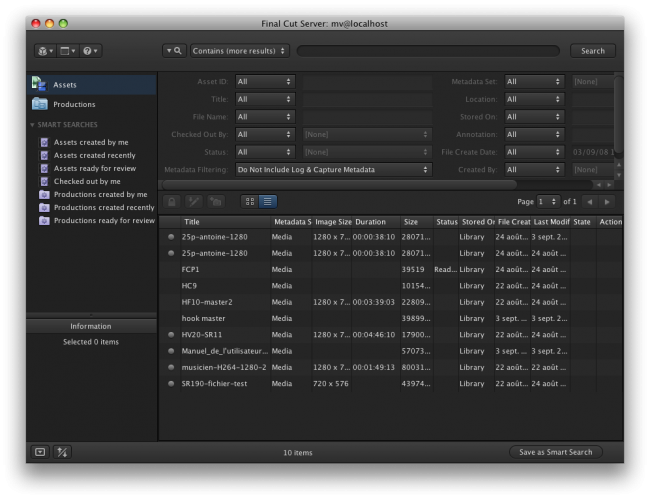Open the Created By 'All' dropdown
Viewport: 650px width, 499px height.
(534, 170)
